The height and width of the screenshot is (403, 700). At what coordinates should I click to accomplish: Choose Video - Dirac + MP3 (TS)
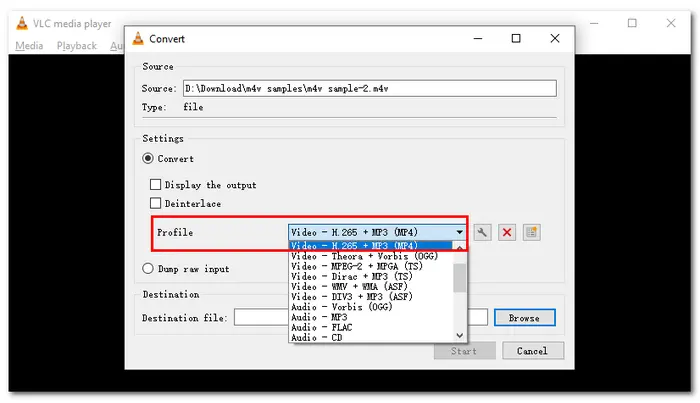point(371,277)
